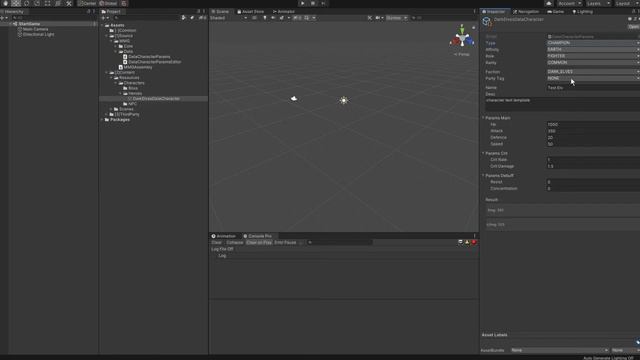Switch to the Game tab
Image resolution: width=640 pixels, height=360 pixels.
556,11
